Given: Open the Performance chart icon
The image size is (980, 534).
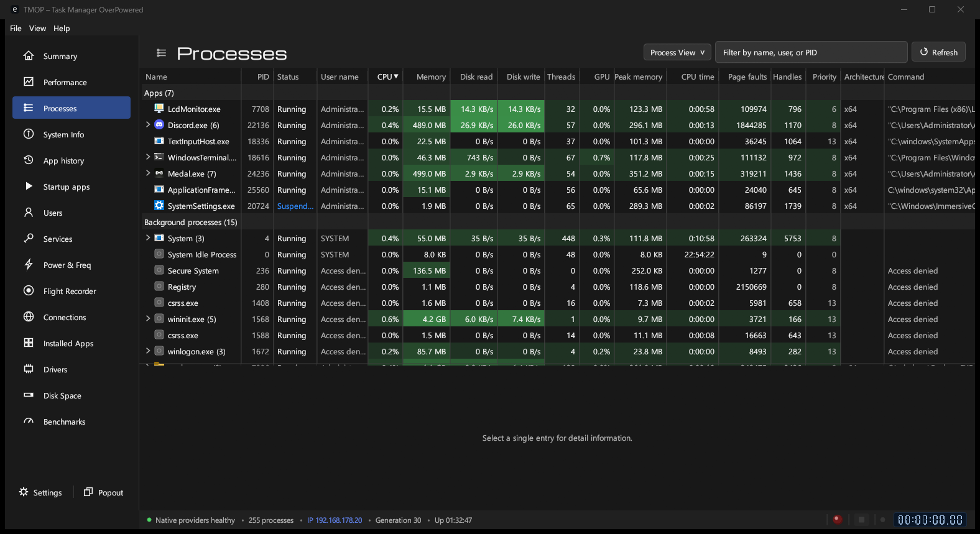Looking at the screenshot, I should (29, 82).
